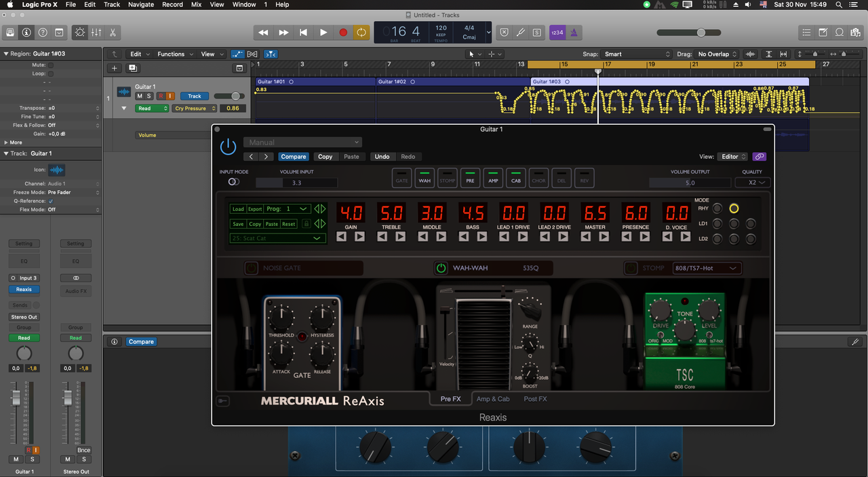Open Quick Help question mark icon

pyautogui.click(x=43, y=32)
